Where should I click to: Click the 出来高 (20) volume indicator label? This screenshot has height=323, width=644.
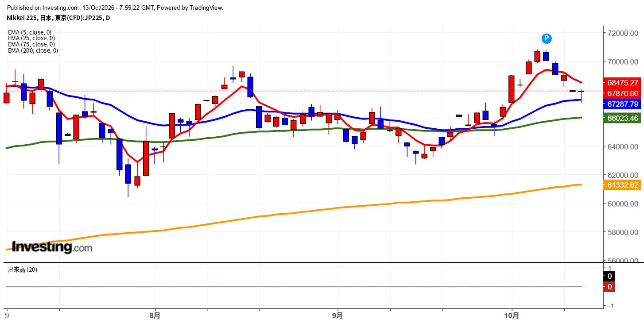click(23, 269)
